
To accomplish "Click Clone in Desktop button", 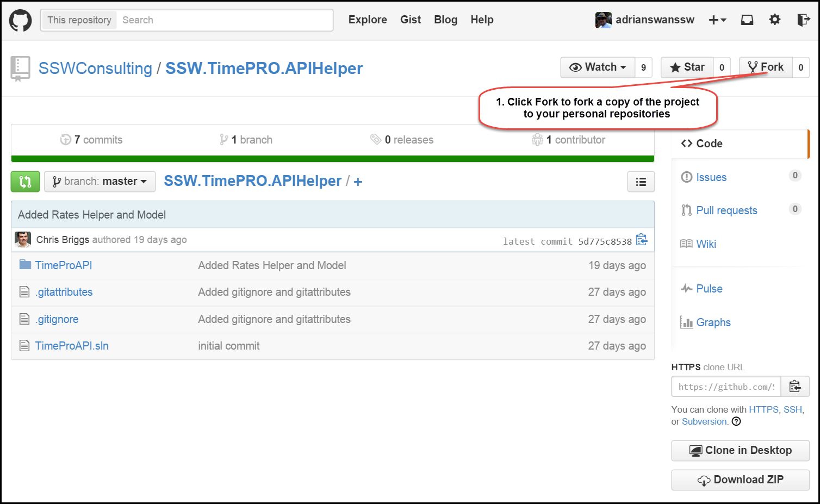I will click(741, 451).
